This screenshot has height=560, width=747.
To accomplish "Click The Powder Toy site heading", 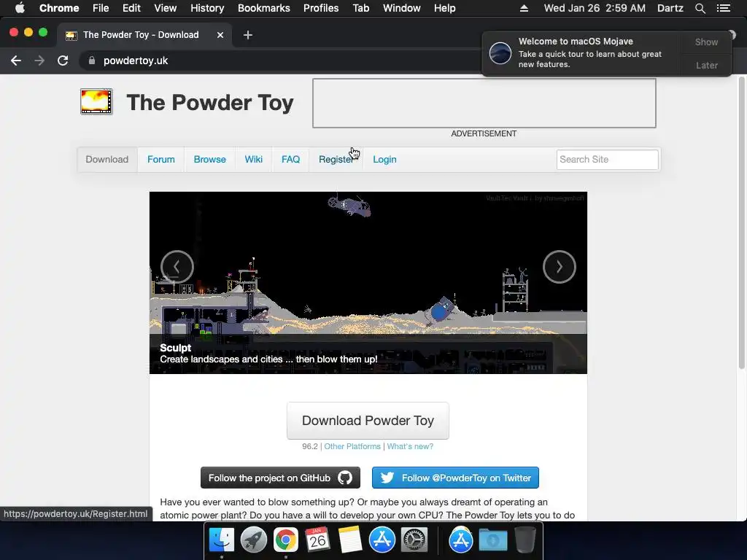I will [209, 103].
